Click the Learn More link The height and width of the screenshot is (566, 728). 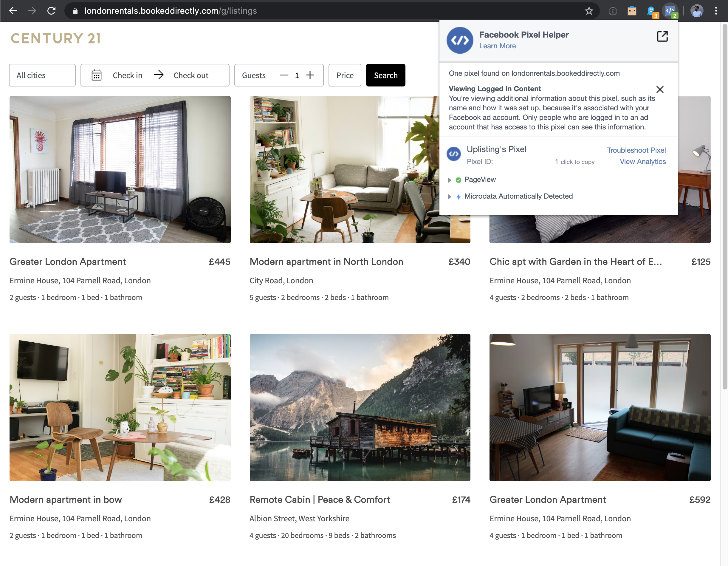point(497,46)
